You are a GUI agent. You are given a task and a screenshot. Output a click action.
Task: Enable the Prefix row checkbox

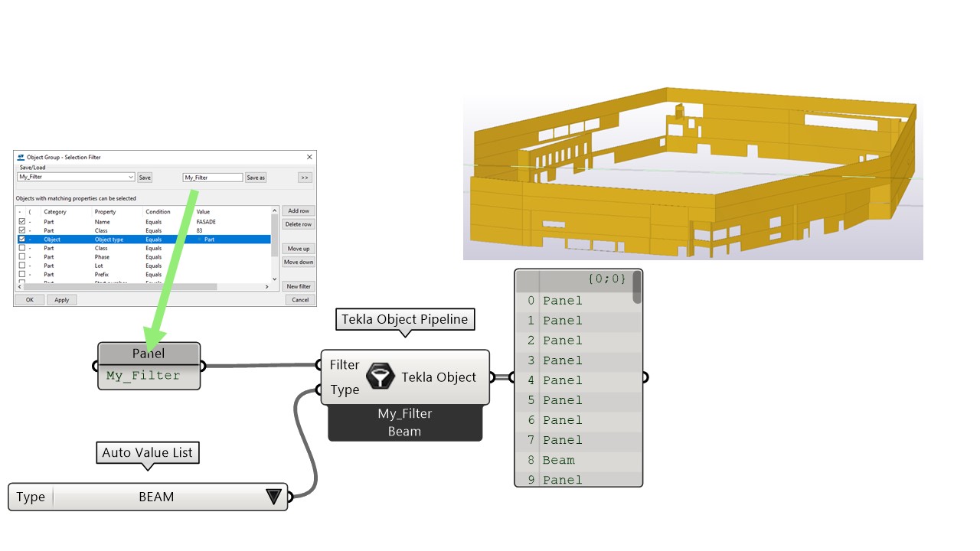point(21,275)
